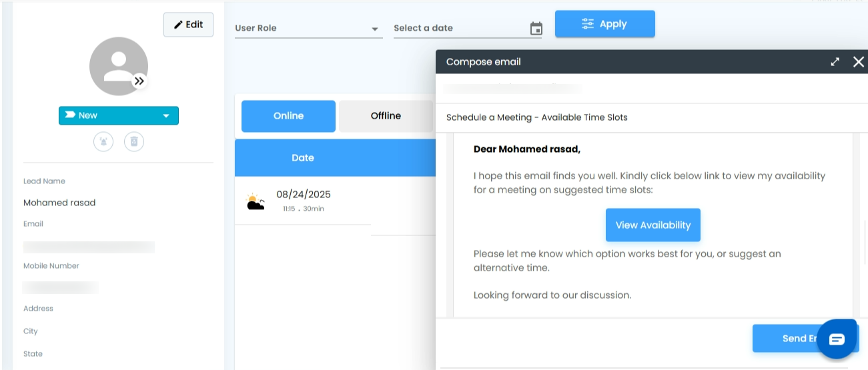Click the sun and cloud meeting icon
Viewport: 868px width, 370px height.
point(255,201)
